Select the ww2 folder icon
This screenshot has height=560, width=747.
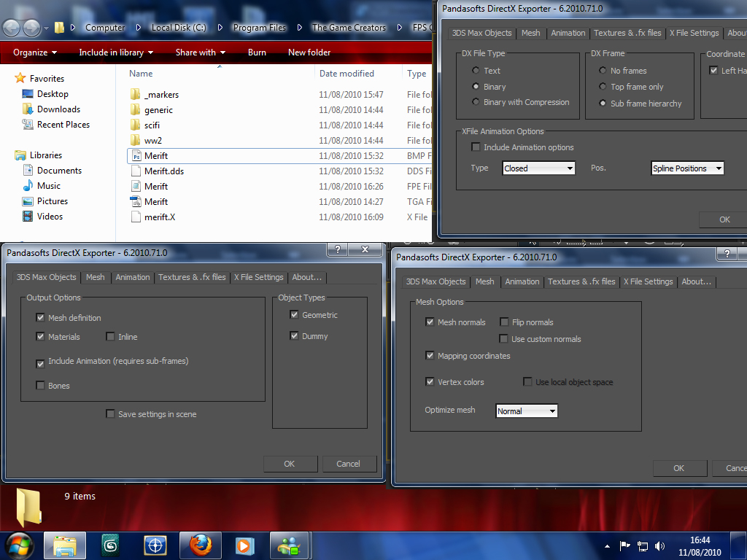tap(135, 140)
